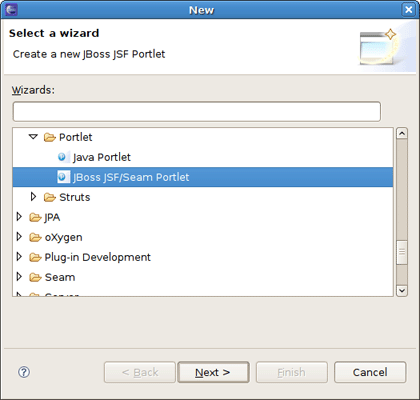Click the Portlet folder icon
This screenshot has height=400, width=420.
click(x=50, y=137)
